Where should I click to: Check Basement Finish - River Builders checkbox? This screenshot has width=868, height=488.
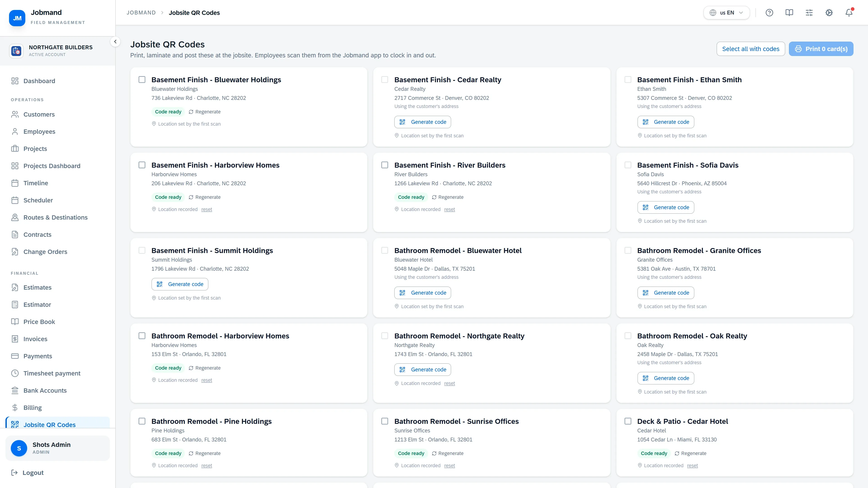click(385, 165)
